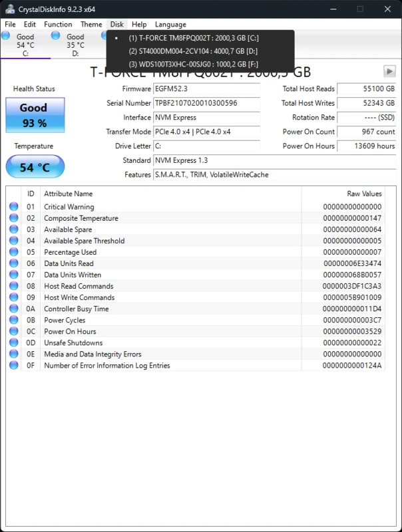Click the Features field with S.M.A.R.T., TRIM

274,175
